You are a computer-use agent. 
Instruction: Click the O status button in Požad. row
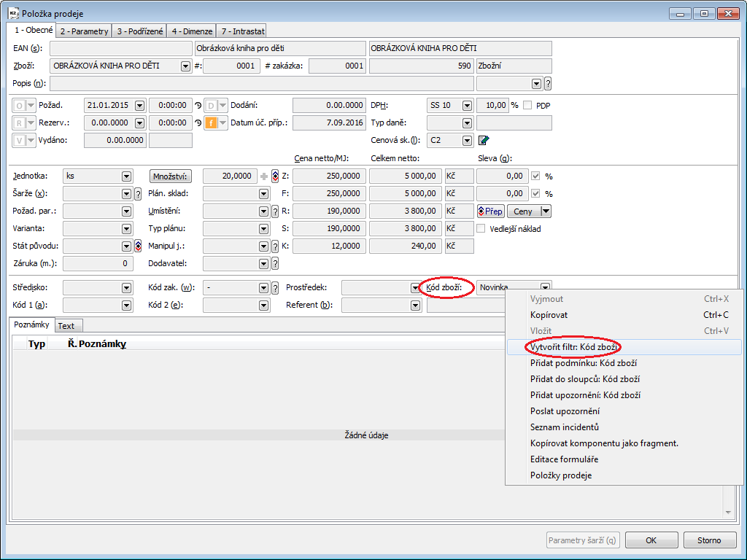(19, 105)
